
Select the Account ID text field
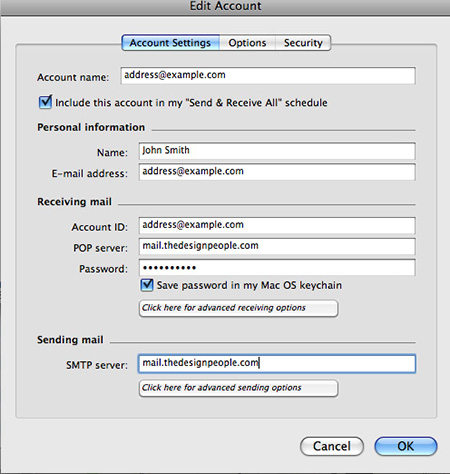[x=277, y=225]
